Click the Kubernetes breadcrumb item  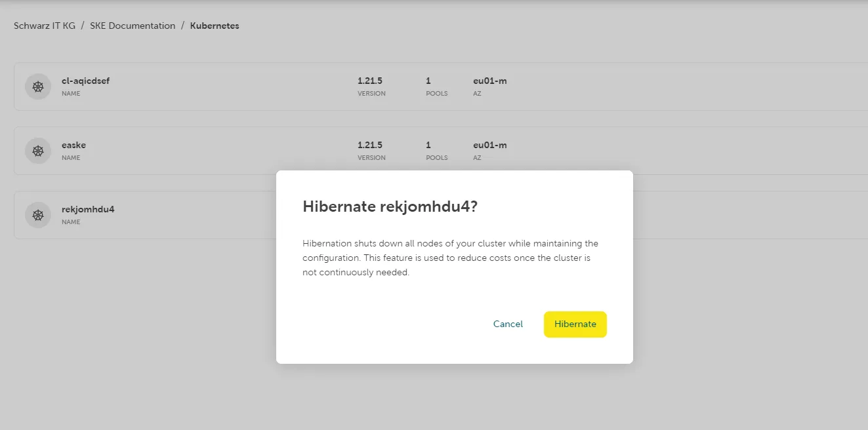pos(215,26)
